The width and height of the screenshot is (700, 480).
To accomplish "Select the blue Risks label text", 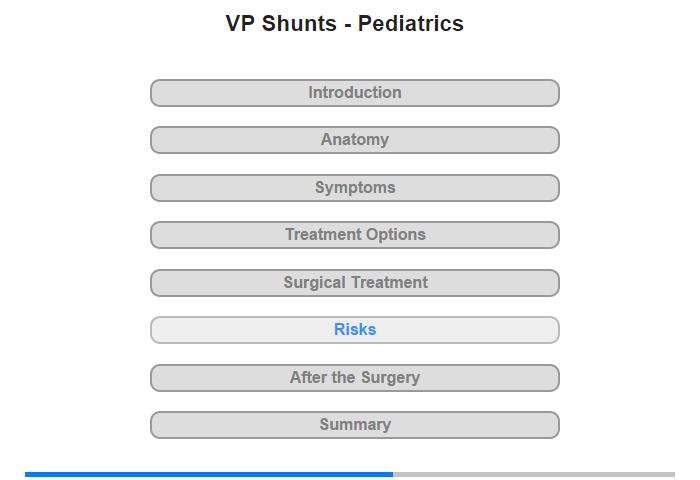I will click(x=355, y=330).
